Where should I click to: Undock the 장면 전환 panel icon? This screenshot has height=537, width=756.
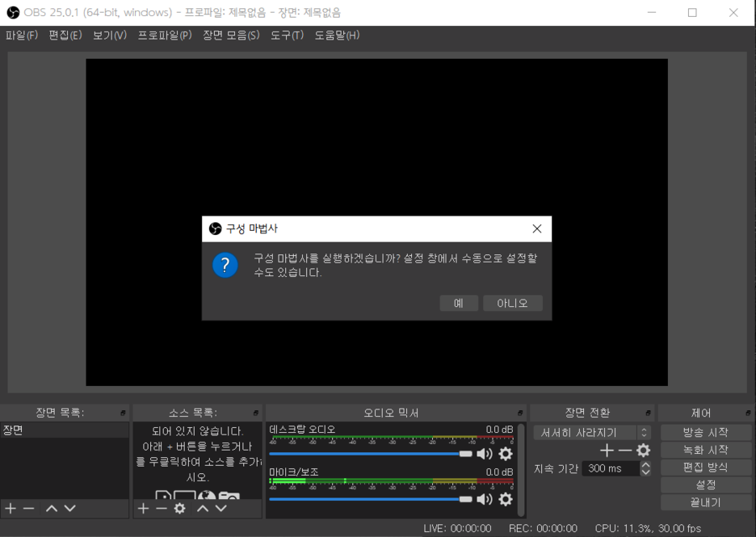pos(648,413)
